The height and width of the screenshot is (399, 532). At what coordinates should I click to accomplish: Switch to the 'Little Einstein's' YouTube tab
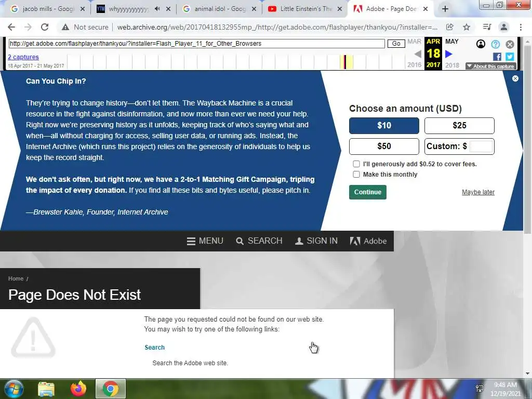coord(305,9)
